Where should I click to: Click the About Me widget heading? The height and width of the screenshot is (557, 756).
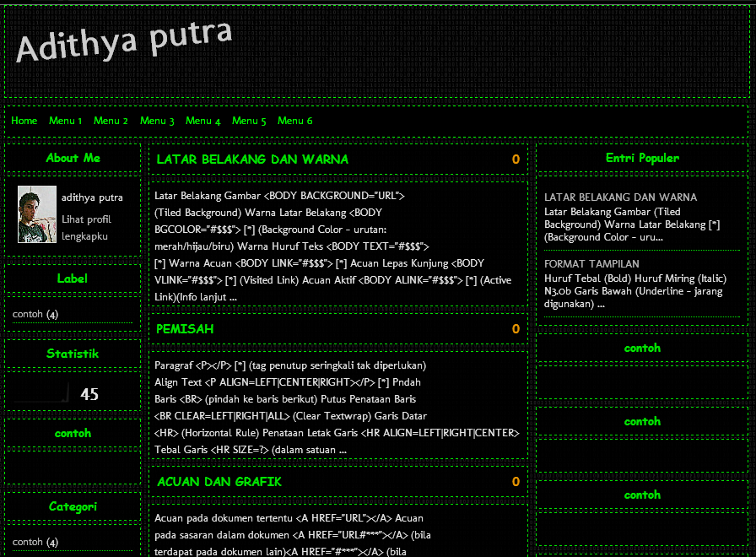click(x=73, y=158)
